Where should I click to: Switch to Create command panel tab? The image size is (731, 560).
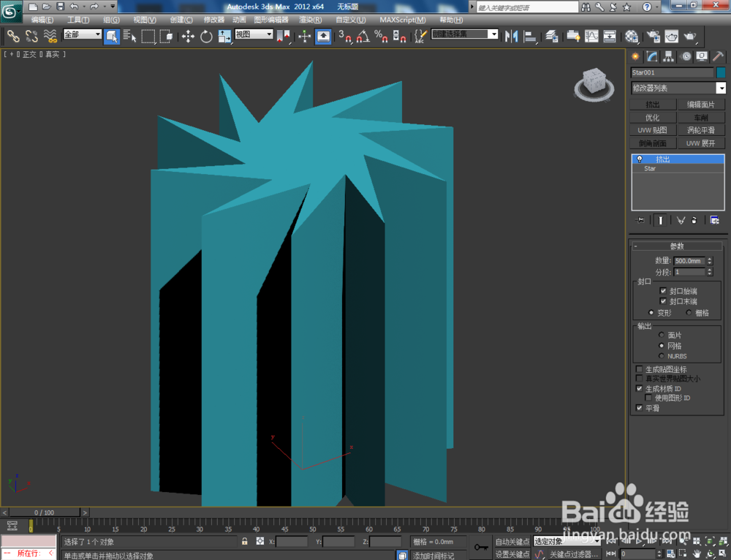click(635, 57)
